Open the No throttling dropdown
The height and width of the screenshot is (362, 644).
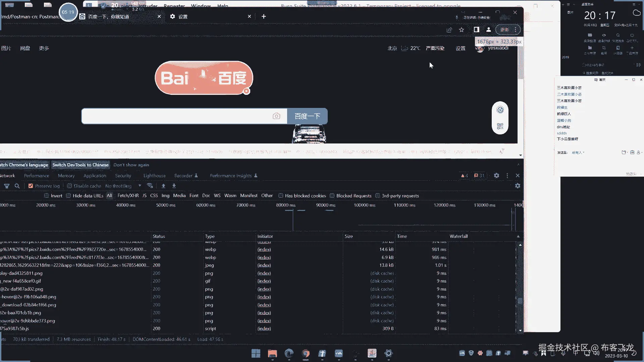click(123, 186)
